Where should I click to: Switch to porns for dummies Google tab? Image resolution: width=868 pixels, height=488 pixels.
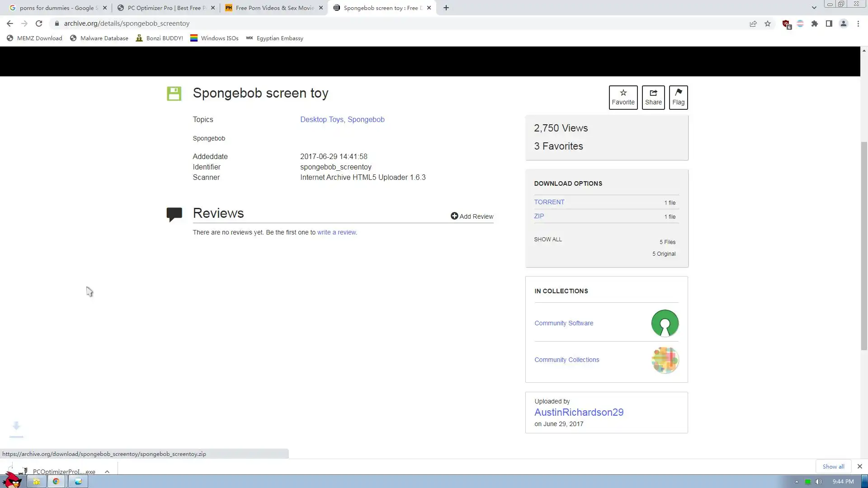57,8
